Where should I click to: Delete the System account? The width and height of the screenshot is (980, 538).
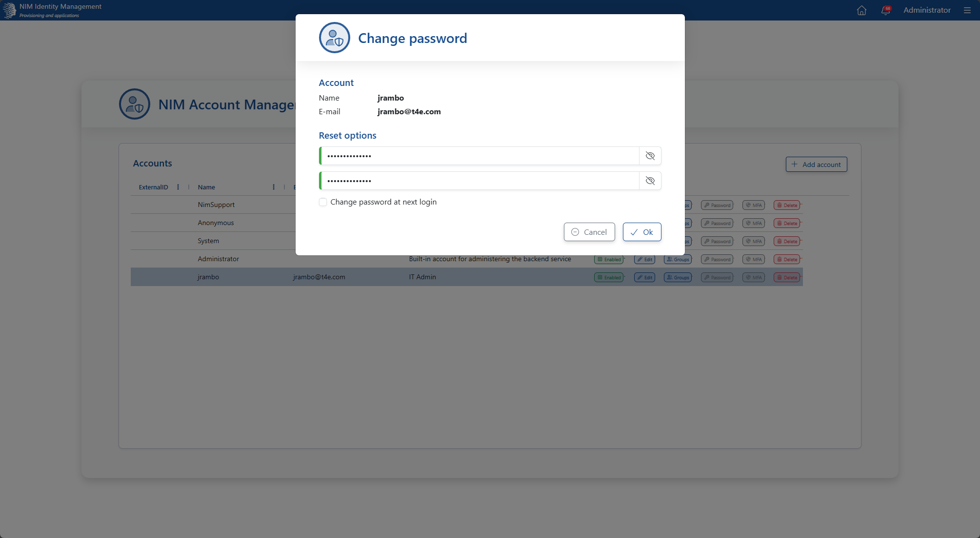tap(787, 241)
